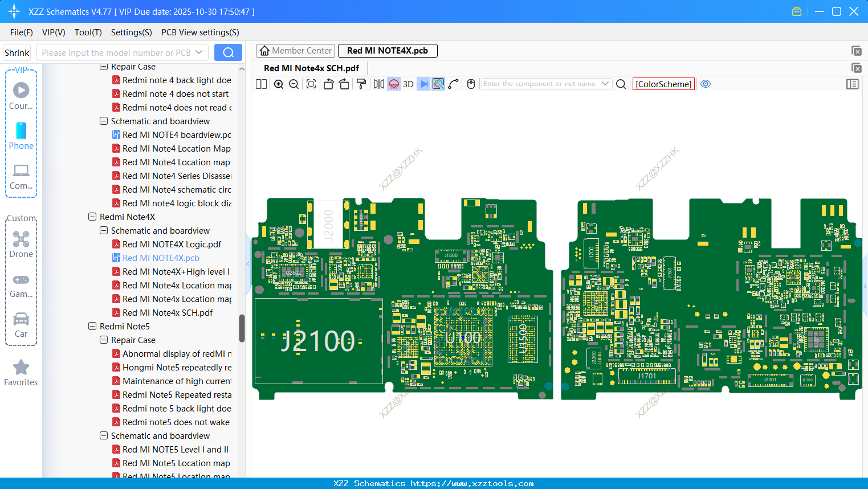This screenshot has height=489, width=868.
Task: Click the component or net name field
Action: pos(539,84)
